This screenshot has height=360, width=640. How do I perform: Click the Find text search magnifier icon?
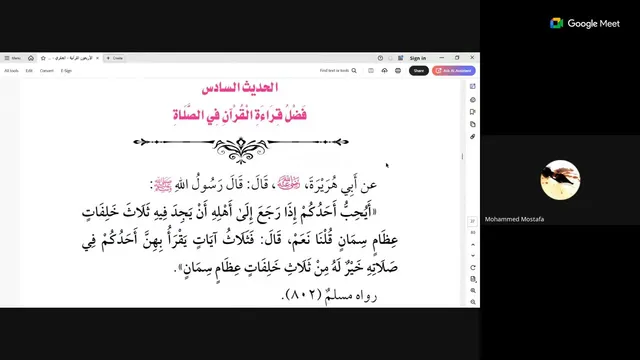point(354,71)
